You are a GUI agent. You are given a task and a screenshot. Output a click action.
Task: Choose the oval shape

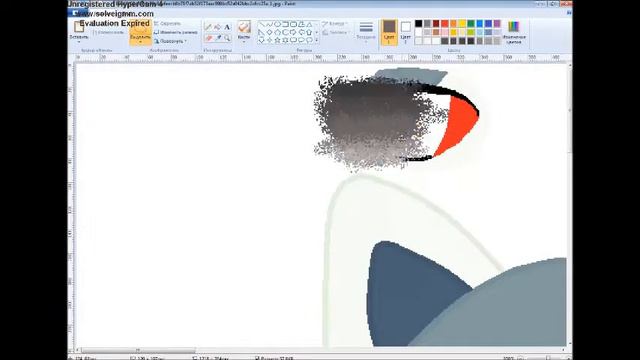click(277, 24)
